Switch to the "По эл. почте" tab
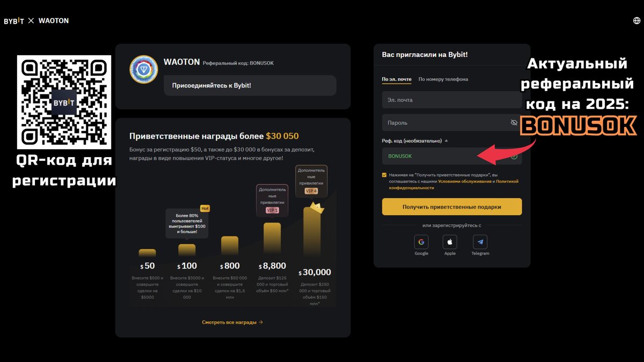The width and height of the screenshot is (644, 362). (397, 79)
